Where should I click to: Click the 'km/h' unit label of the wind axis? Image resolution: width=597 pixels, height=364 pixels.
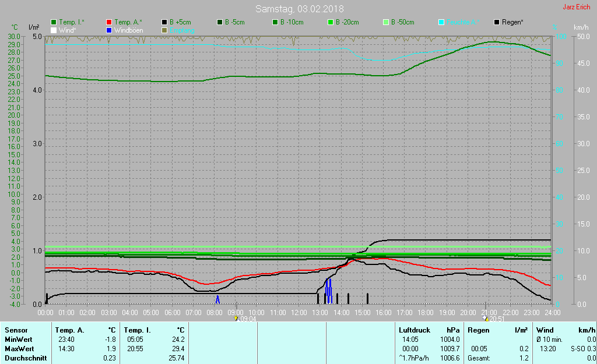click(581, 27)
